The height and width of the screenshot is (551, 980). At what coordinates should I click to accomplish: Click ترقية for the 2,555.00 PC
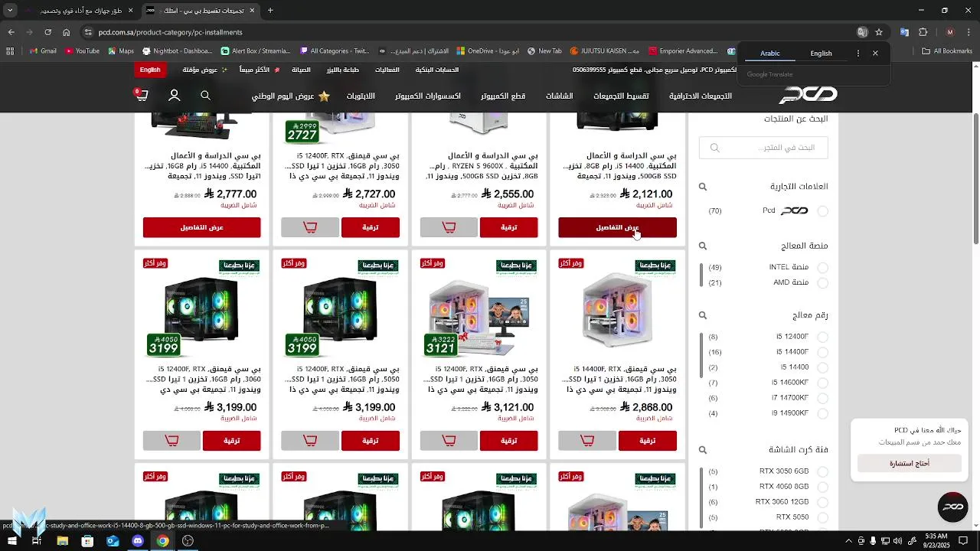point(509,227)
